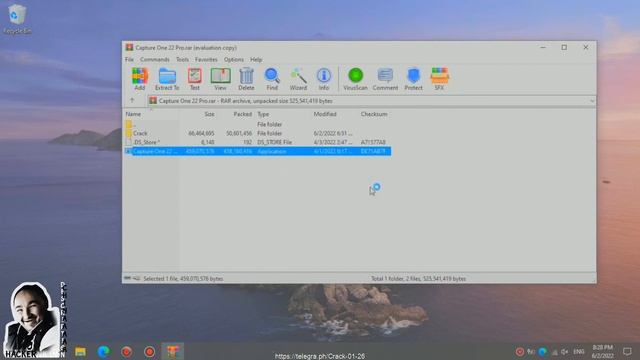Click the red tray recording icon

coord(520,351)
